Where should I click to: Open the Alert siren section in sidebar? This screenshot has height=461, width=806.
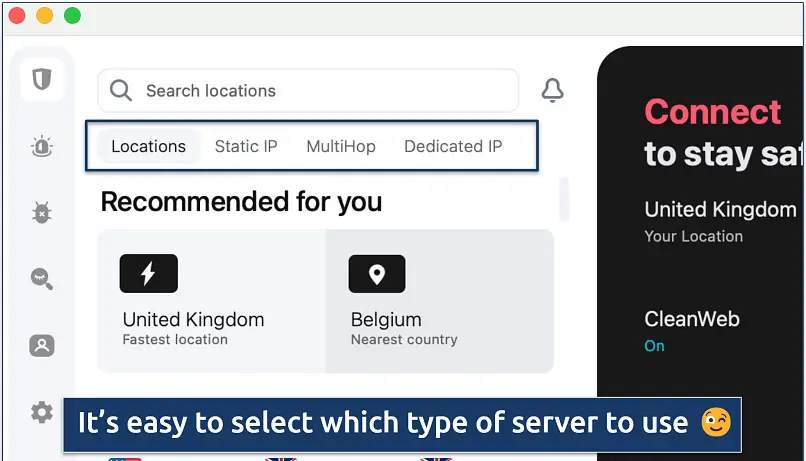click(42, 146)
